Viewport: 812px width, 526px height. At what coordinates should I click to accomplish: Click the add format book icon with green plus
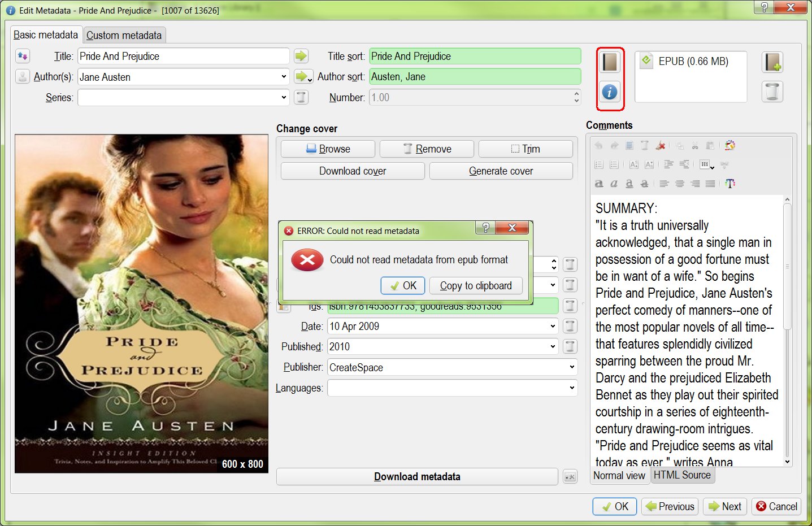(772, 62)
